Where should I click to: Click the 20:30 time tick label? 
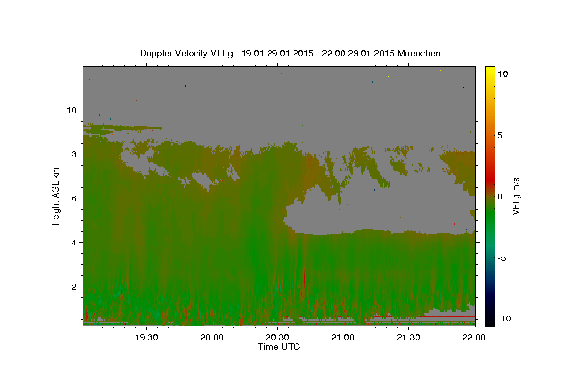pos(277,337)
